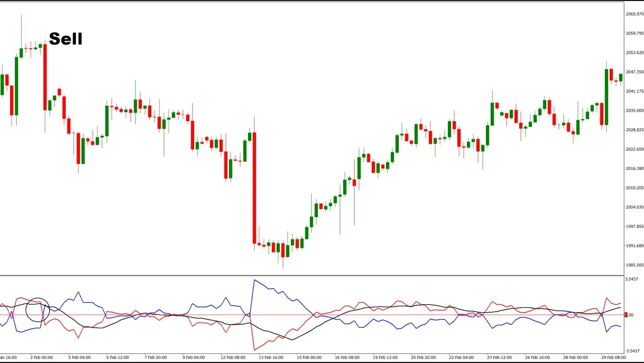Click the blue indicator peak in mid-February
The height and width of the screenshot is (363, 644).
pyautogui.click(x=255, y=281)
